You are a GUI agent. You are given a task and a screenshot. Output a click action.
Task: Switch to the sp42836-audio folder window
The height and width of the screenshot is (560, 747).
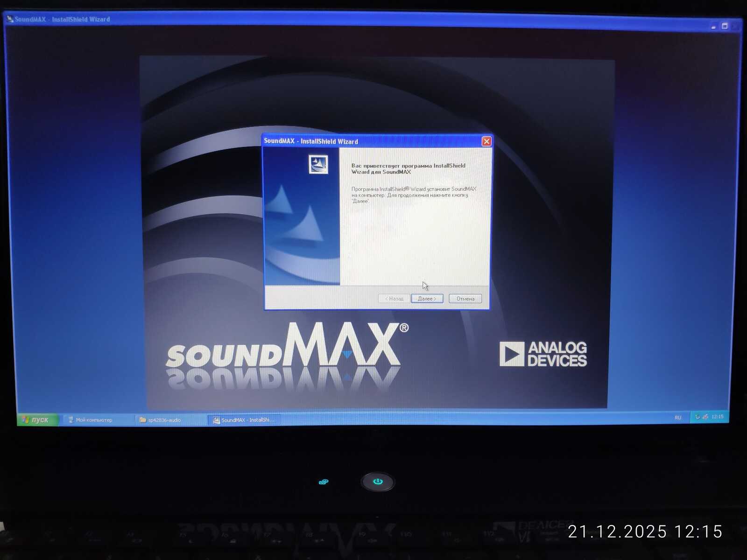tap(171, 420)
